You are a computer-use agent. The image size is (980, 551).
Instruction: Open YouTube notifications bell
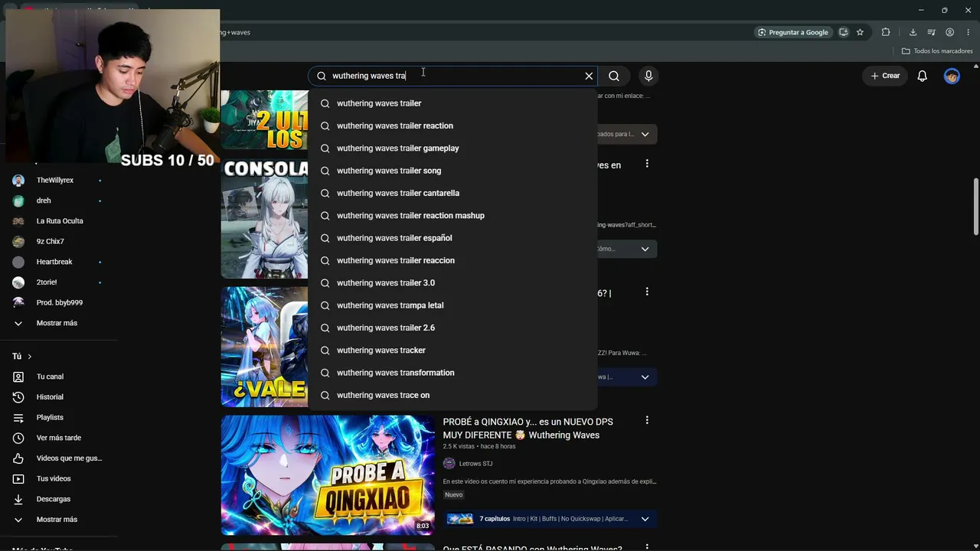[923, 76]
